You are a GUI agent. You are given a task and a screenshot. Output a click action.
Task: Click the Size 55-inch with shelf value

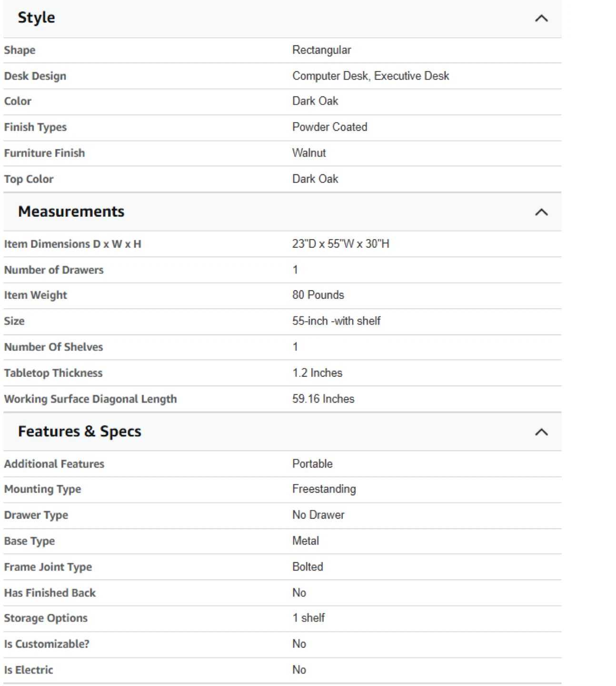point(337,321)
